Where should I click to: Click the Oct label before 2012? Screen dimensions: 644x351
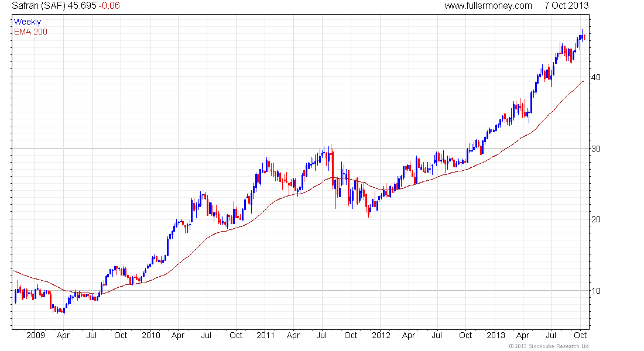pyautogui.click(x=351, y=335)
